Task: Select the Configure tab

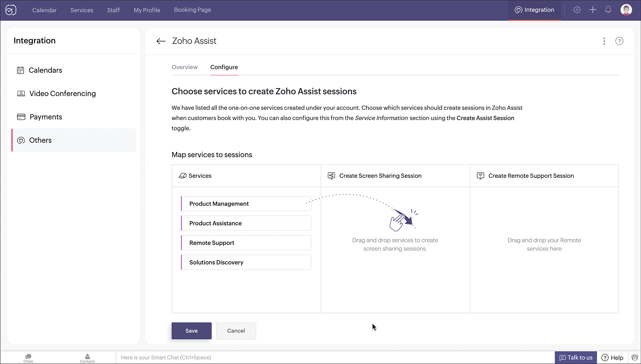Action: tap(224, 67)
